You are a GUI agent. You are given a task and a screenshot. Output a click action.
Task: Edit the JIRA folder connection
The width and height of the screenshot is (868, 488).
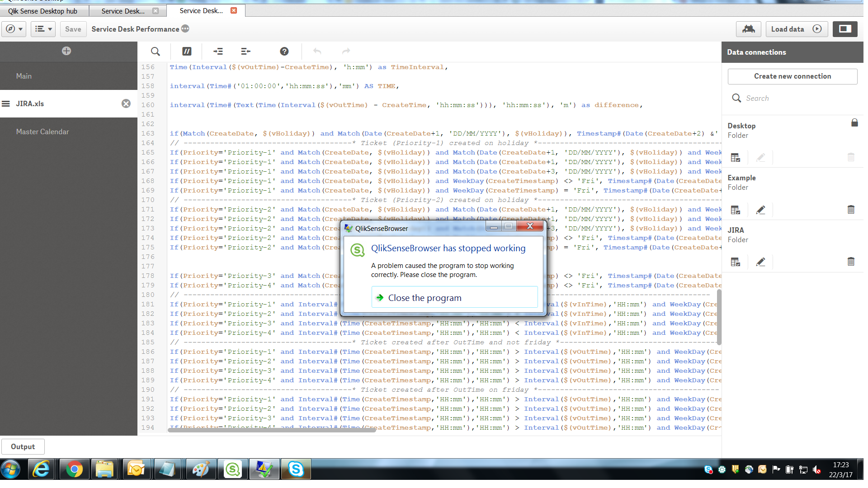tap(761, 262)
